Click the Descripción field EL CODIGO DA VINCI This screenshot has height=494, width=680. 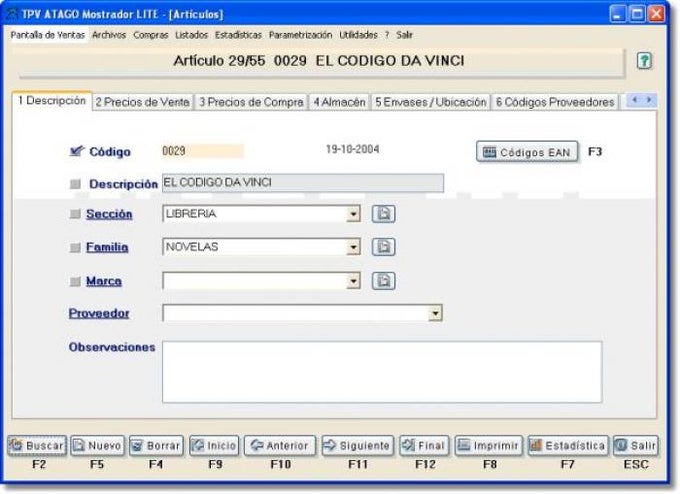pos(303,183)
